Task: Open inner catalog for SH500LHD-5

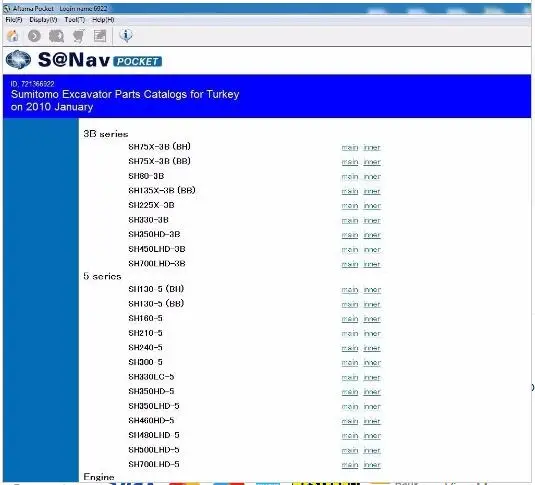Action: [x=372, y=451]
